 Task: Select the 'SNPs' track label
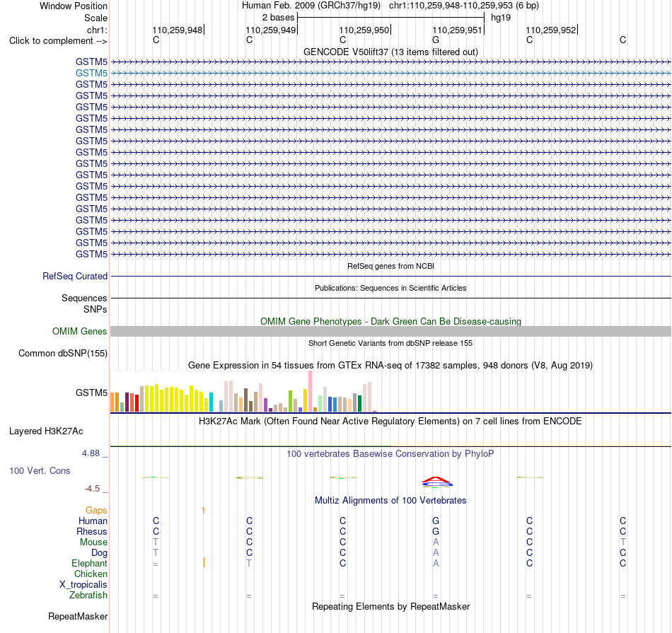[95, 310]
